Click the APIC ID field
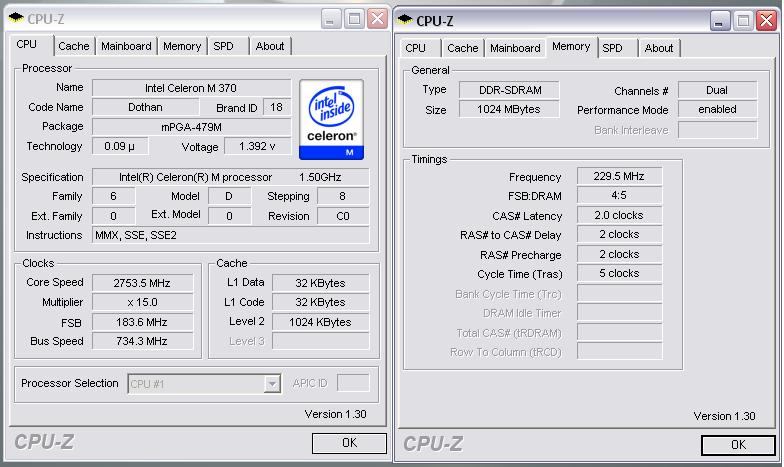The image size is (784, 467). (354, 383)
